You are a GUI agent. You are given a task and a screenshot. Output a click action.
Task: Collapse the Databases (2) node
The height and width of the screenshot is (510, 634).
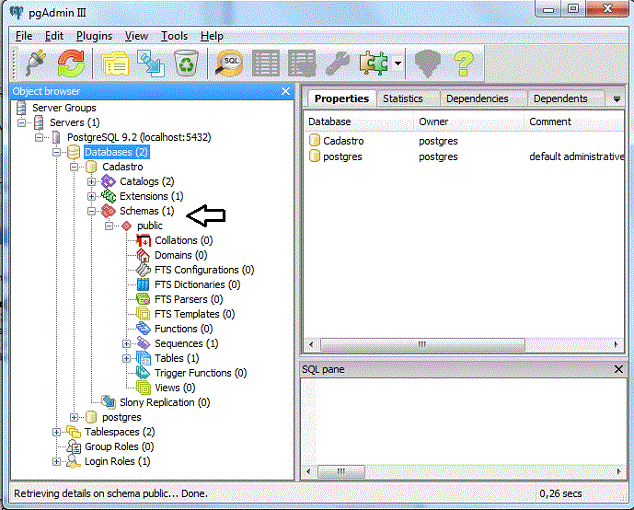click(x=57, y=152)
